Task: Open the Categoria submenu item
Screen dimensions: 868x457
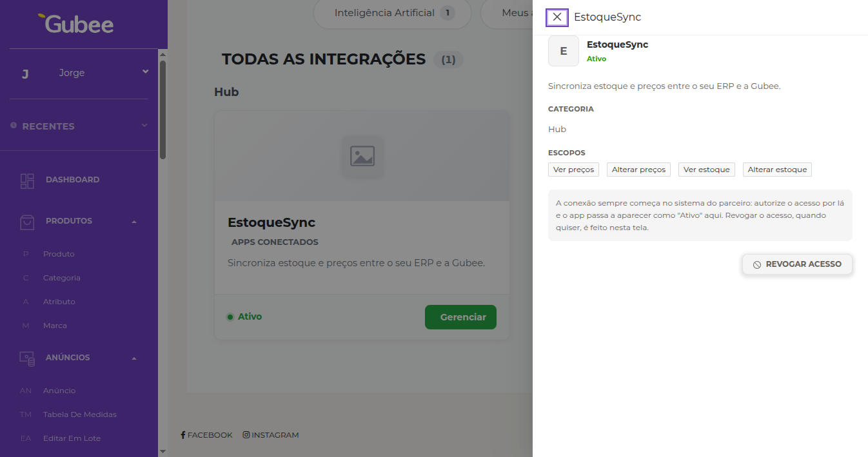Action: coord(62,278)
